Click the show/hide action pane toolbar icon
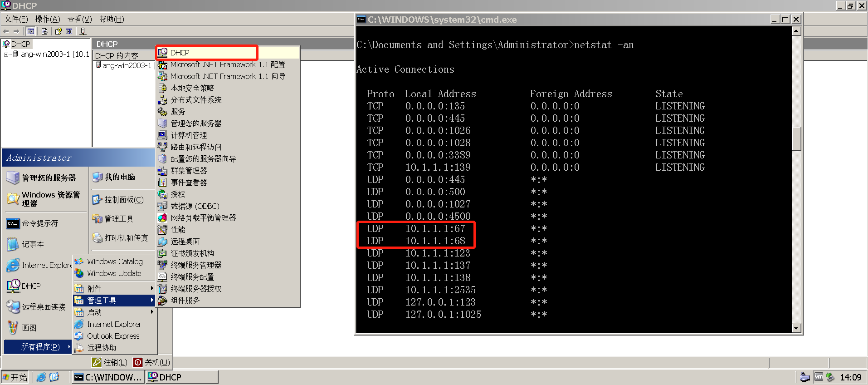This screenshot has height=385, width=868. [x=69, y=31]
